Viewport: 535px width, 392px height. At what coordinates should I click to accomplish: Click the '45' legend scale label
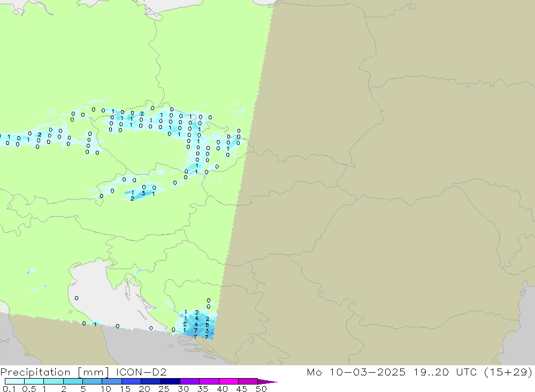(242, 389)
